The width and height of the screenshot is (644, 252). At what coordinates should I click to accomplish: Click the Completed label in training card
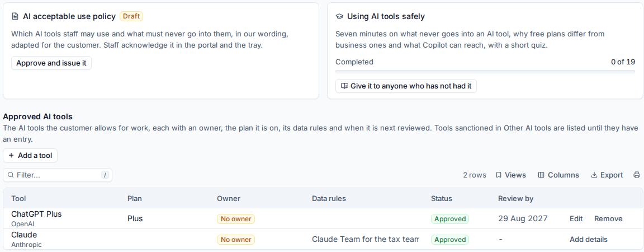click(x=354, y=62)
